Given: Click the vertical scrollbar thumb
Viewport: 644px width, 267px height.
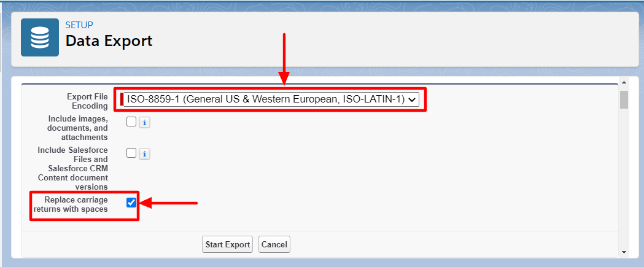Looking at the screenshot, I should (624, 99).
